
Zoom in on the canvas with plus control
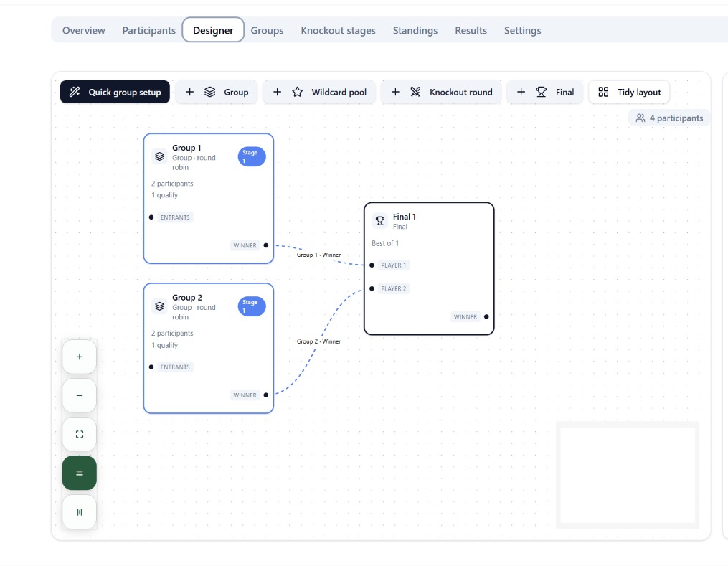tap(80, 357)
